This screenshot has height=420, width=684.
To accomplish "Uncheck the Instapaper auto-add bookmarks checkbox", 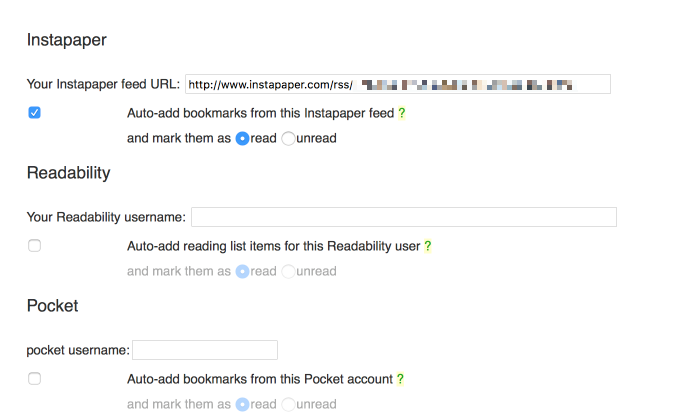I will [34, 113].
